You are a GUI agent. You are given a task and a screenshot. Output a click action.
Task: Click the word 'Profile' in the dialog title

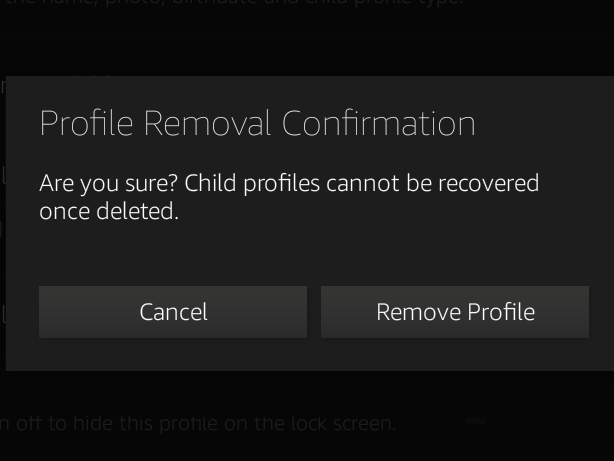click(86, 123)
